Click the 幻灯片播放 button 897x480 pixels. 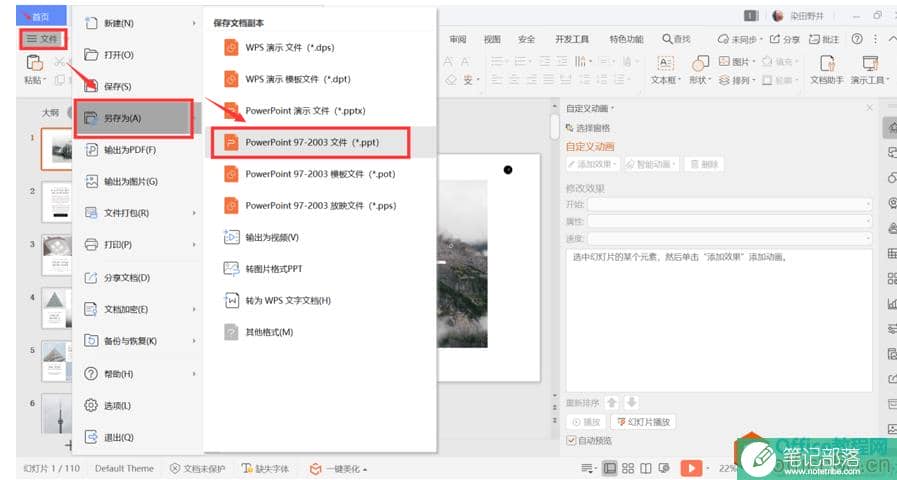tap(644, 422)
